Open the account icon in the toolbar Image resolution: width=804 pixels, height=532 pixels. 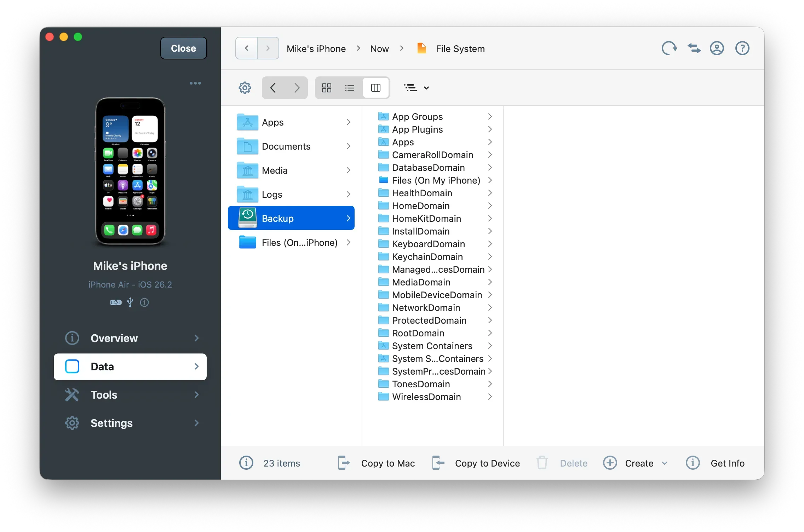click(717, 48)
